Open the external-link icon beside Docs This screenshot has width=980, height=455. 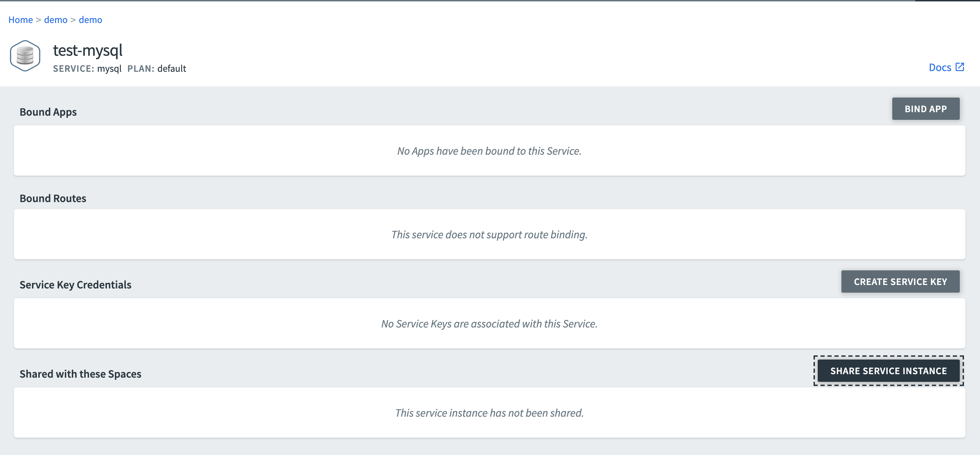pos(960,67)
